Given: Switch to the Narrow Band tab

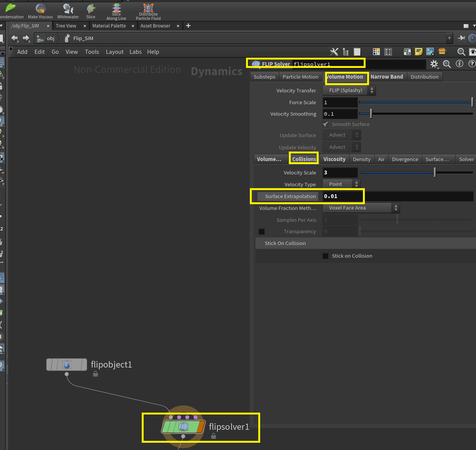Looking at the screenshot, I should point(387,77).
